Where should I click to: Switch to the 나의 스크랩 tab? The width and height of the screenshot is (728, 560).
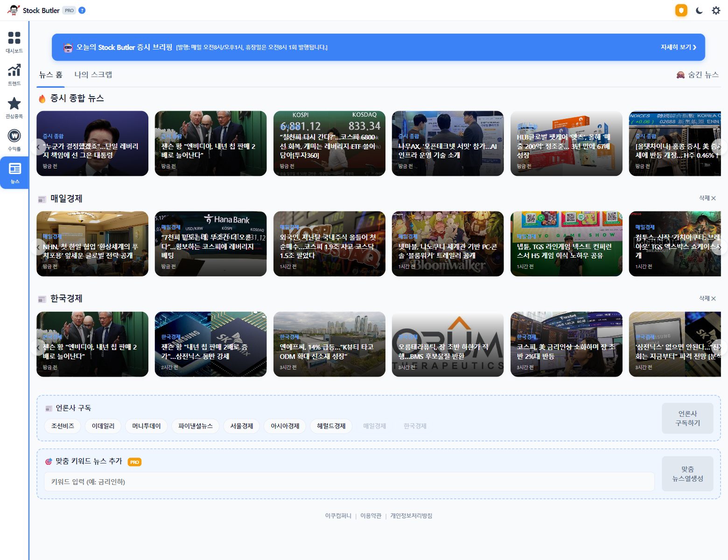click(x=93, y=75)
